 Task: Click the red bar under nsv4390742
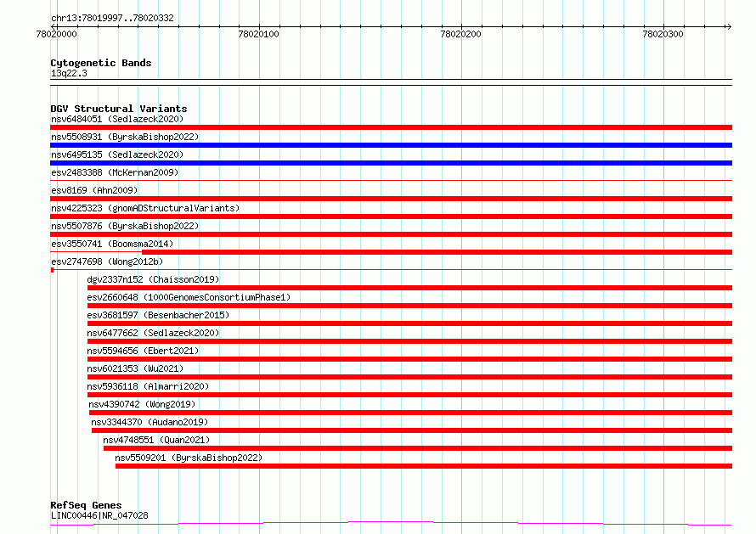click(411, 413)
